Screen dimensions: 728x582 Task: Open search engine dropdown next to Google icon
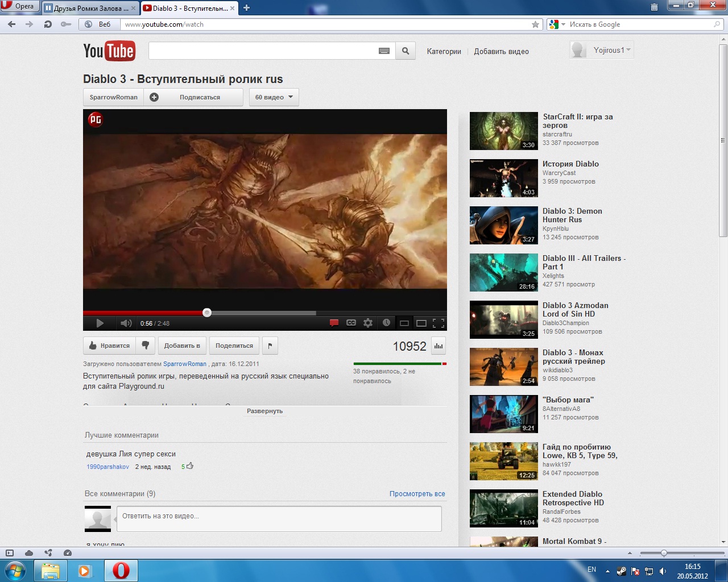point(563,24)
